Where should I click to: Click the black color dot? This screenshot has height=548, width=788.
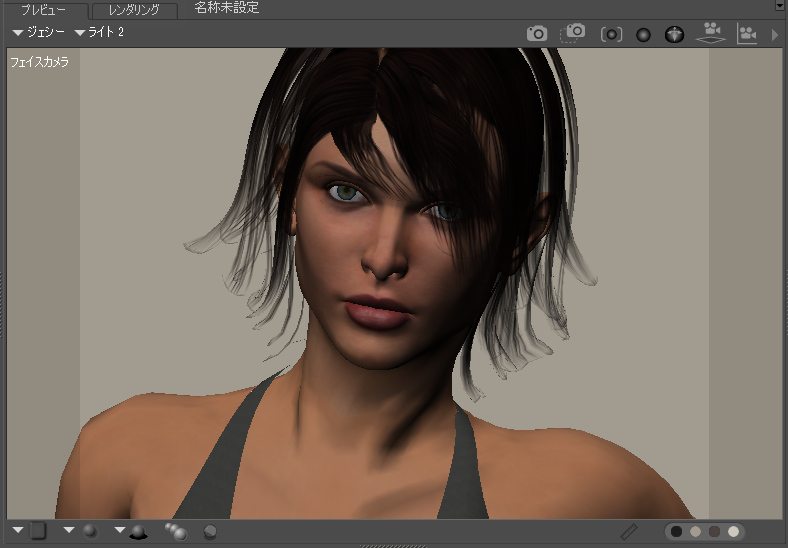[x=676, y=531]
